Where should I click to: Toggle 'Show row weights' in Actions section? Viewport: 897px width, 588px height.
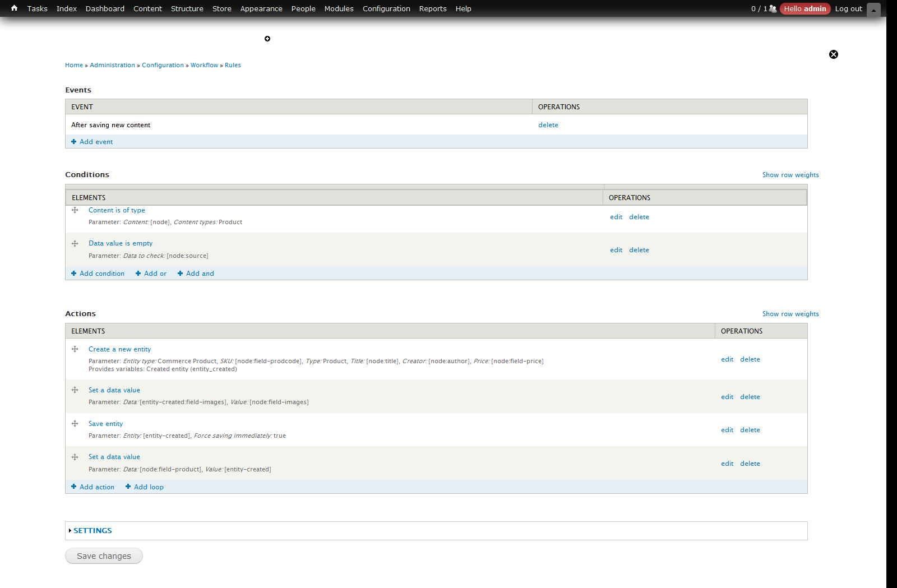(790, 313)
